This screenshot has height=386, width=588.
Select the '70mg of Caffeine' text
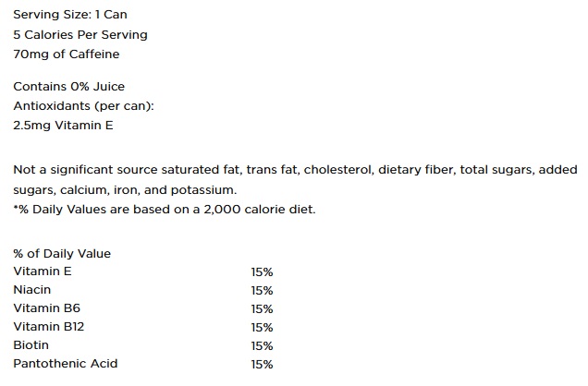pyautogui.click(x=67, y=54)
